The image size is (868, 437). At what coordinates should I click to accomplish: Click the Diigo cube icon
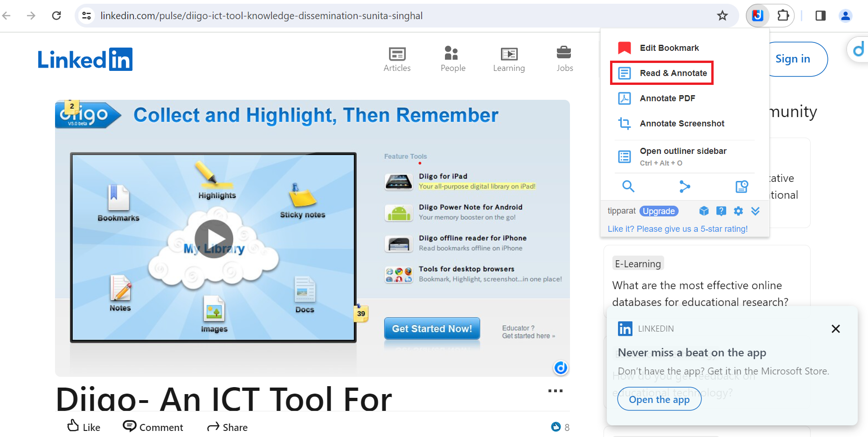tap(704, 211)
